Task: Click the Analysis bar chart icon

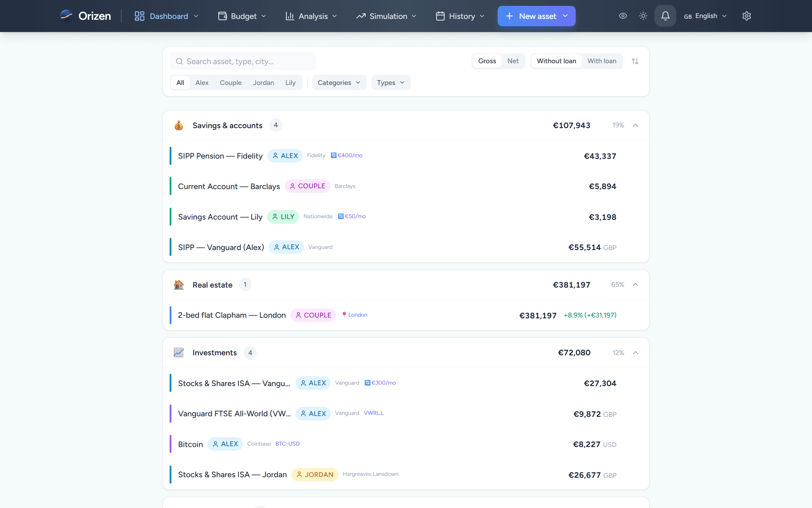Action: 290,16
